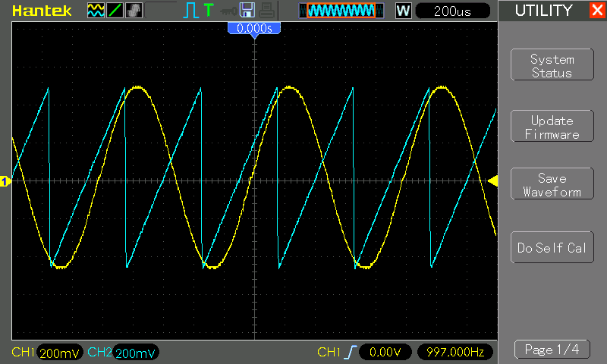Click the dual sine wave display icon
Viewport: 607px width, 364px height.
[96, 11]
